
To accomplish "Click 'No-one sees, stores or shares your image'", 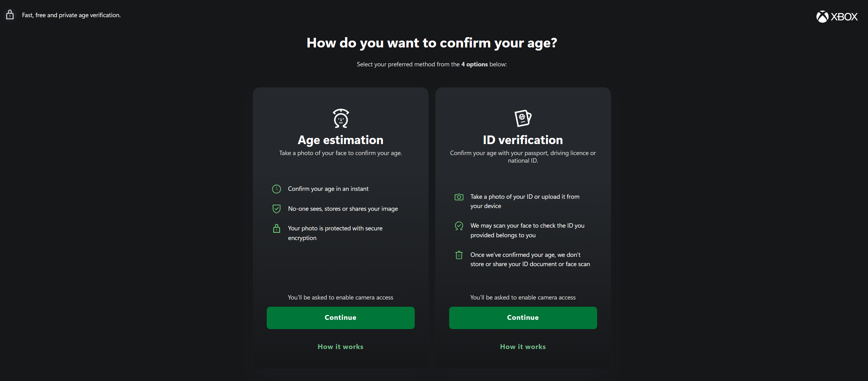I will click(x=343, y=209).
